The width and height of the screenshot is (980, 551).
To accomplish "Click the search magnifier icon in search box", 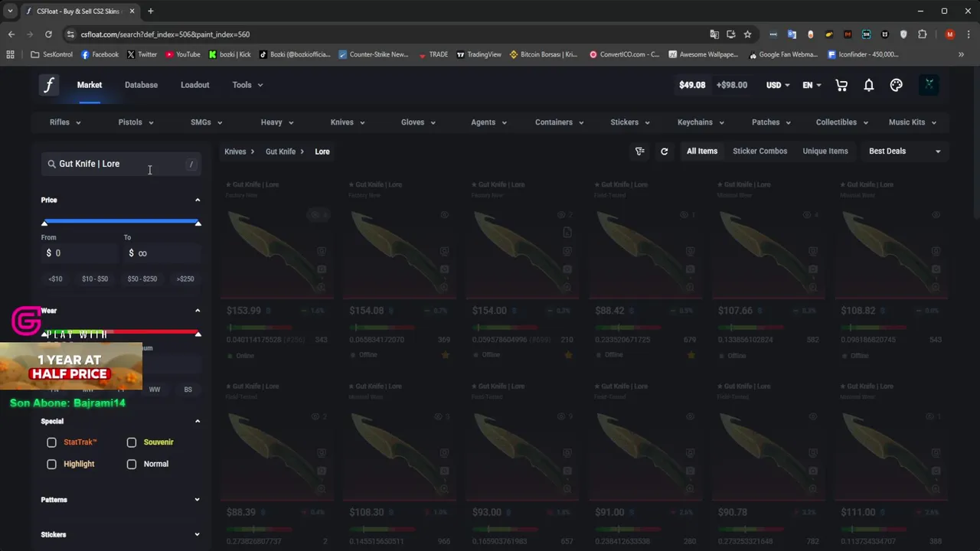I will pyautogui.click(x=52, y=164).
